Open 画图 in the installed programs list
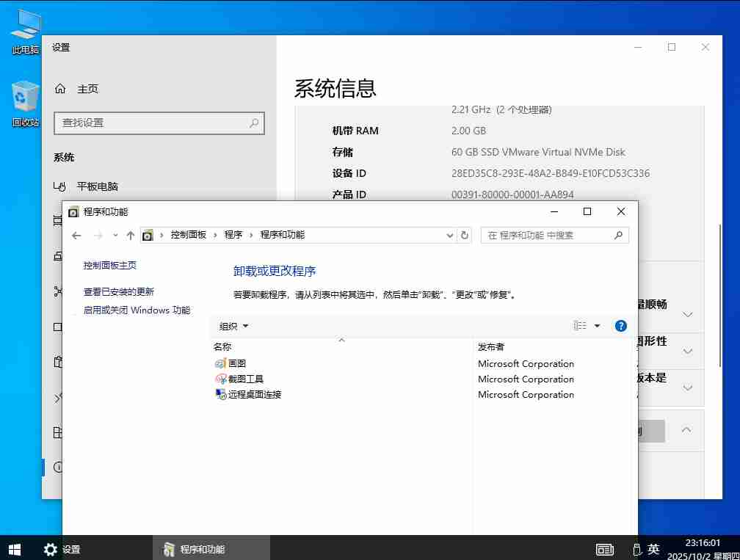 (236, 363)
